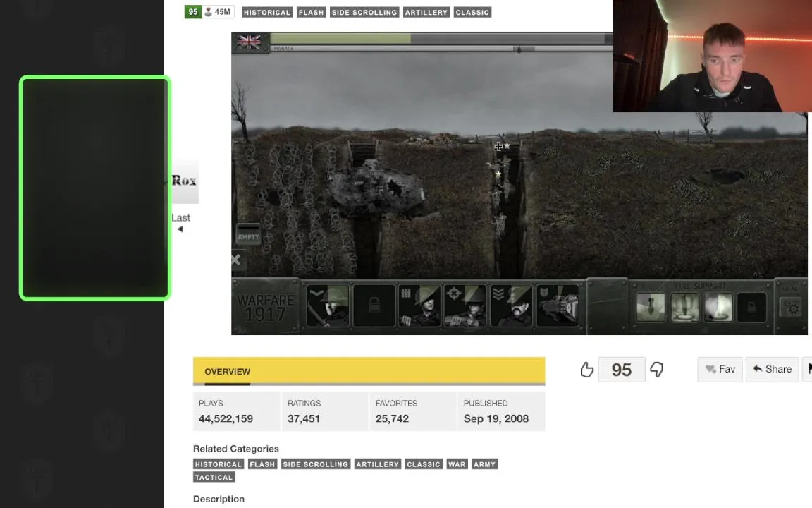Click the Last label
The image size is (812, 508).
pyautogui.click(x=180, y=218)
